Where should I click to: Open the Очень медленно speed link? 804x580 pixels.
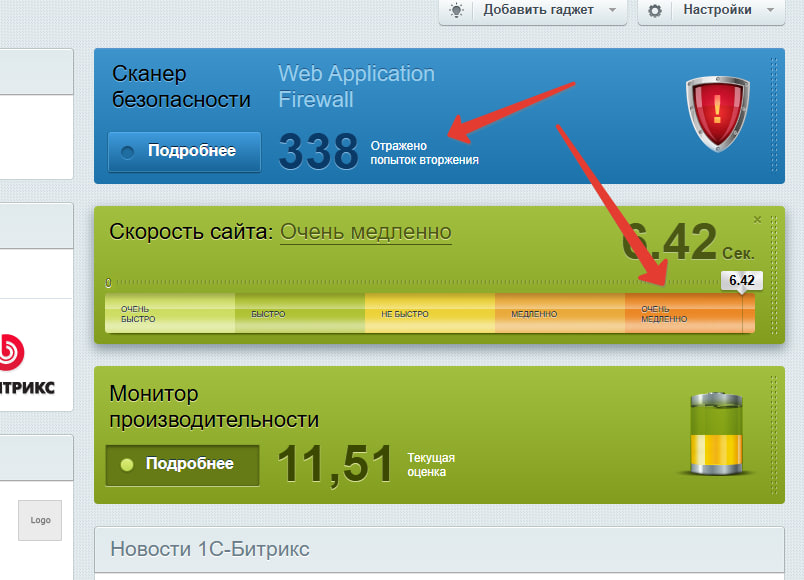365,232
